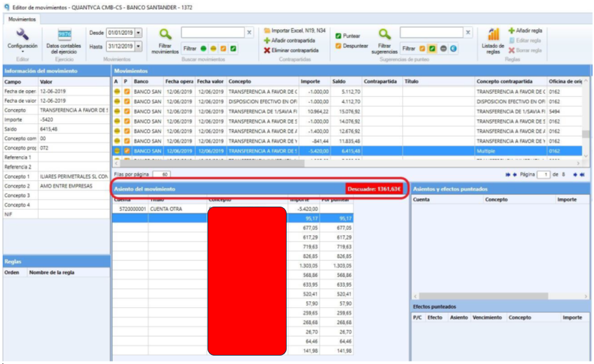594x364 pixels.
Task: Click the Movimientos vertical scrollbar thumb
Action: 586,134
